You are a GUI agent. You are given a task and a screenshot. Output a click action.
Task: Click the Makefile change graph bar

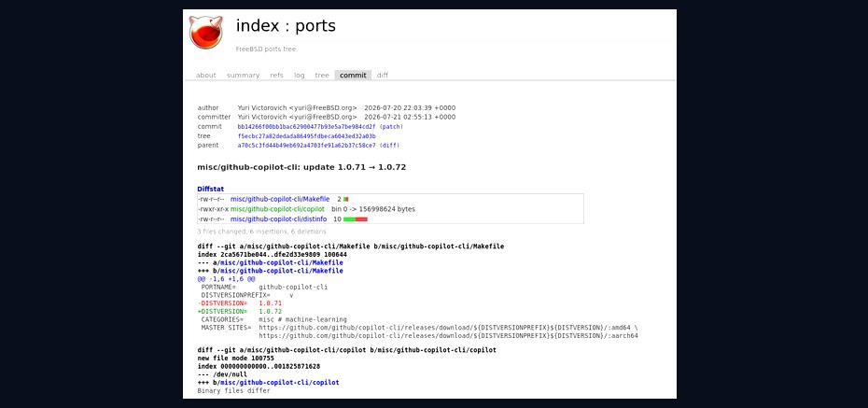coord(346,199)
